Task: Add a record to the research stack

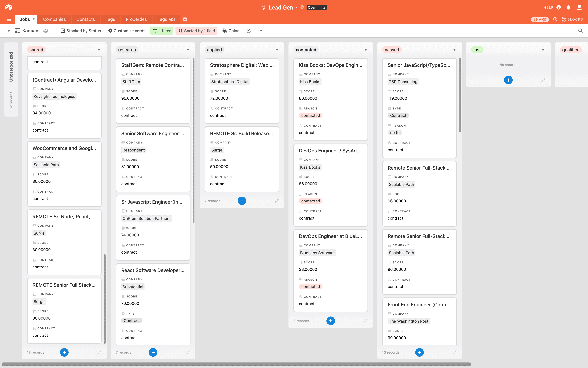Action: (x=153, y=352)
